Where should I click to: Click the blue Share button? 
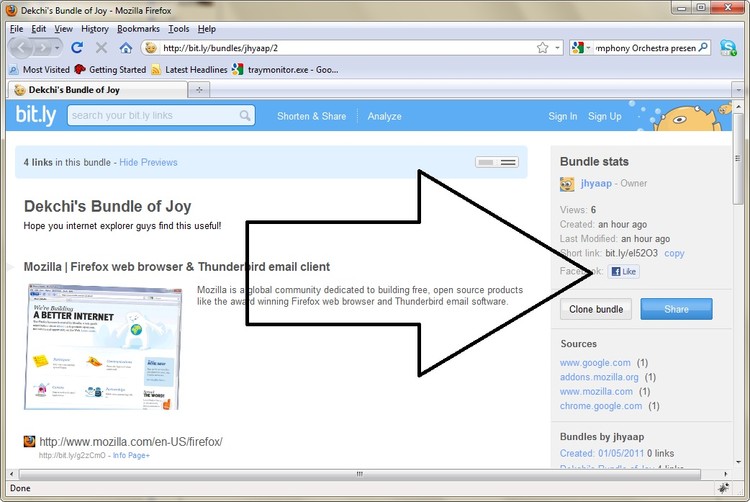click(676, 309)
